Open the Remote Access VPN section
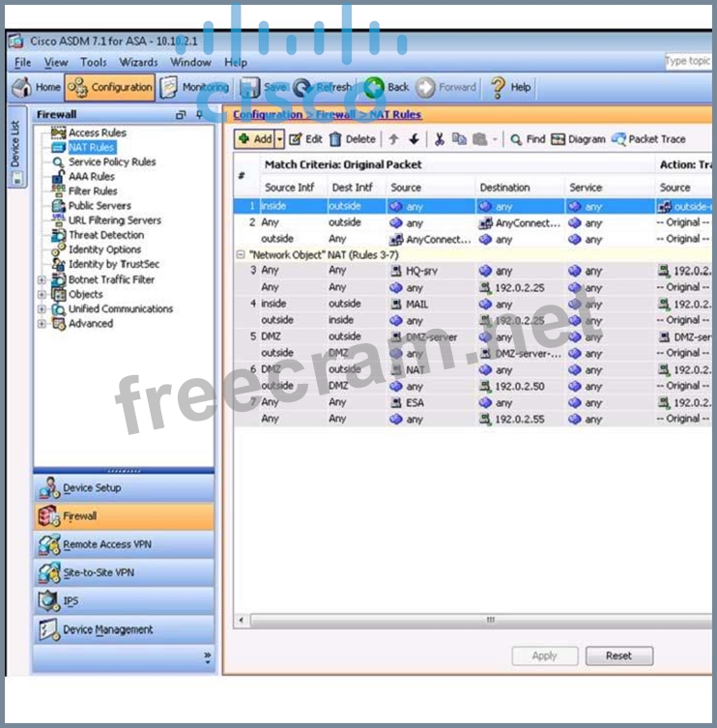 coord(106,544)
